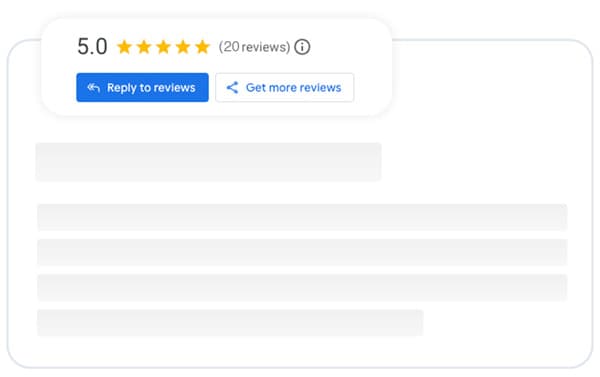Screen dimensions: 600x377
Task: Click the top gray placeholder heading bar
Action: 209,162
